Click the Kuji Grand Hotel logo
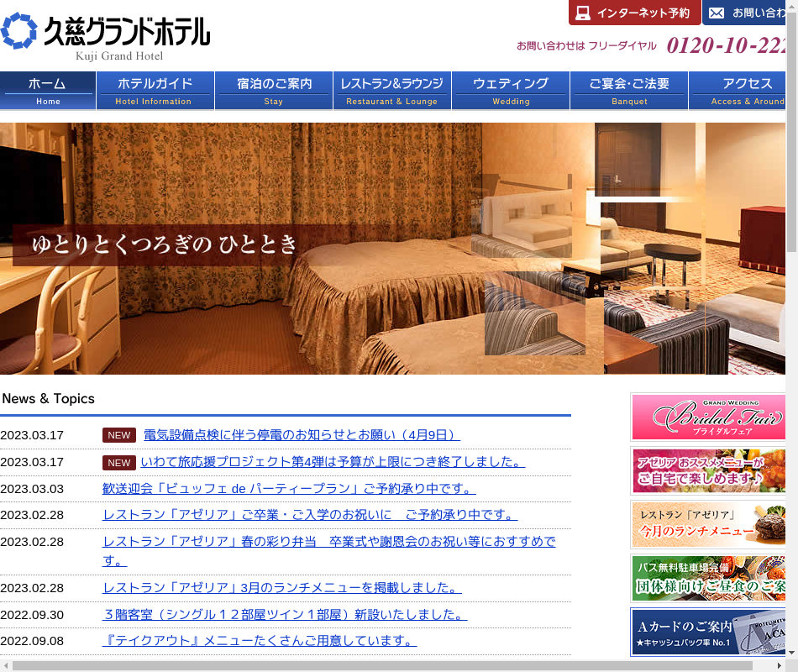Screen dimensions: 798x672 coord(106,36)
